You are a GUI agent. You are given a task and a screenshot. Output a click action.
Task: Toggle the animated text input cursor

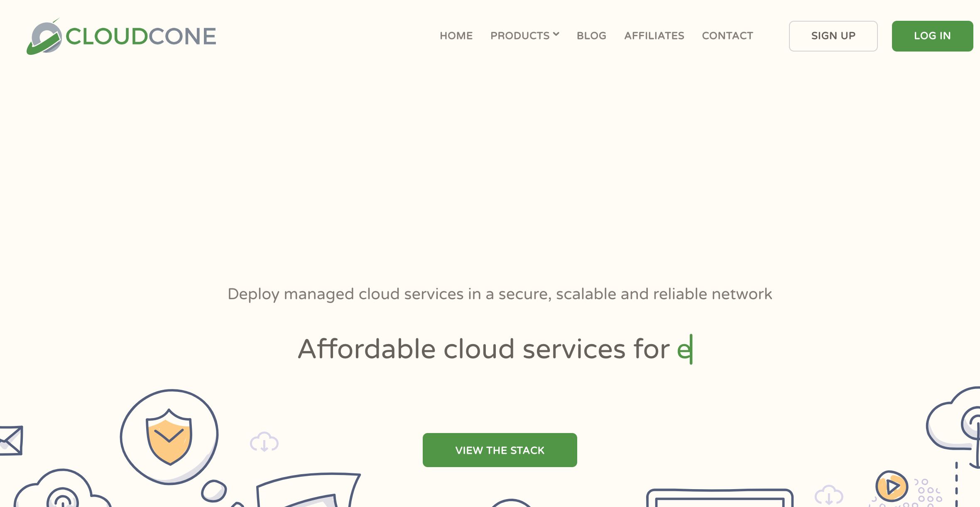pos(689,349)
